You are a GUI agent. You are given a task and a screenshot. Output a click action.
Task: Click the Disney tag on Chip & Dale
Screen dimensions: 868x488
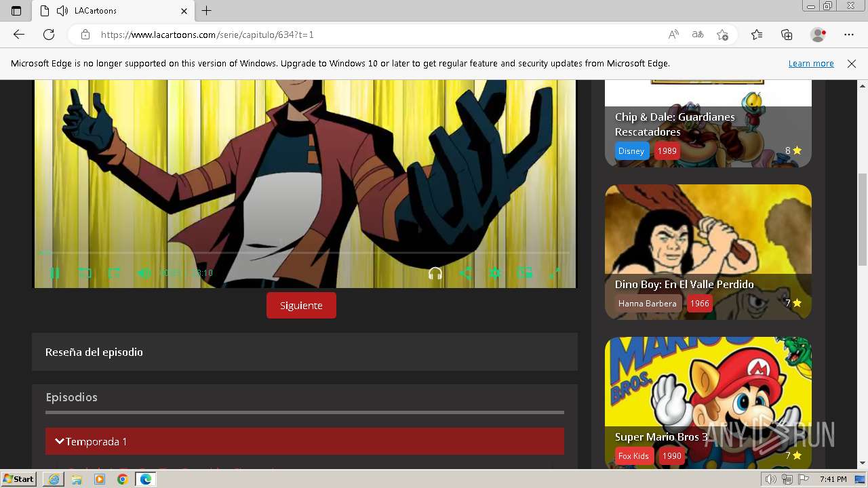pos(631,150)
